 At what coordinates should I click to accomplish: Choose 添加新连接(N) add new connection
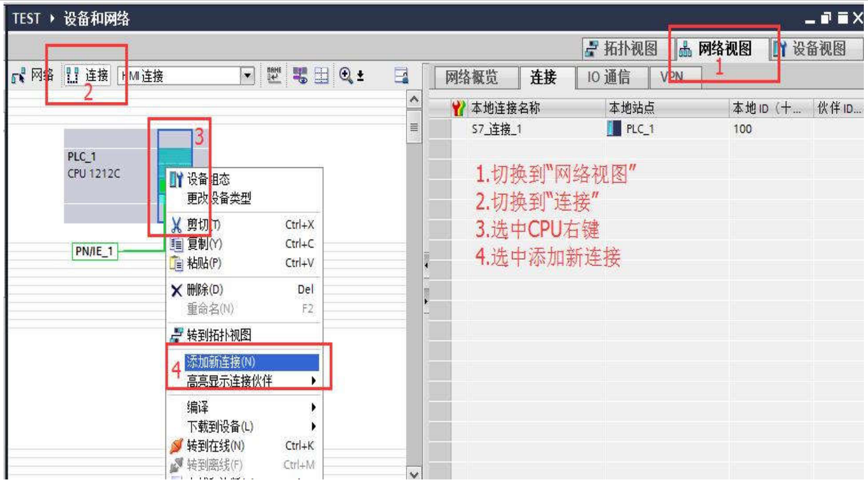point(252,362)
